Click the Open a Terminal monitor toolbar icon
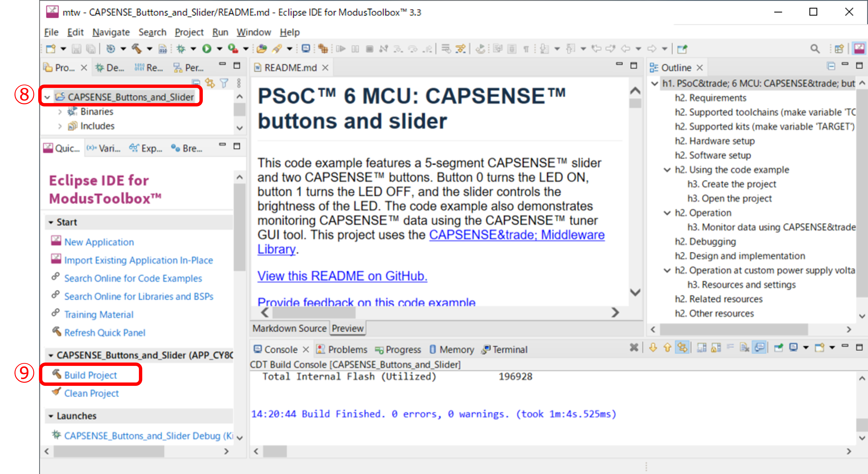Screen dimensions: 868x474 (x=306, y=49)
